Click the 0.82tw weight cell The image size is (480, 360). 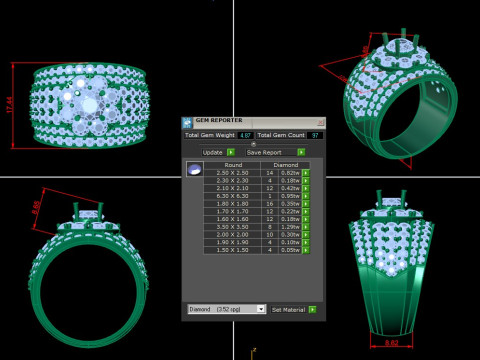click(290, 173)
